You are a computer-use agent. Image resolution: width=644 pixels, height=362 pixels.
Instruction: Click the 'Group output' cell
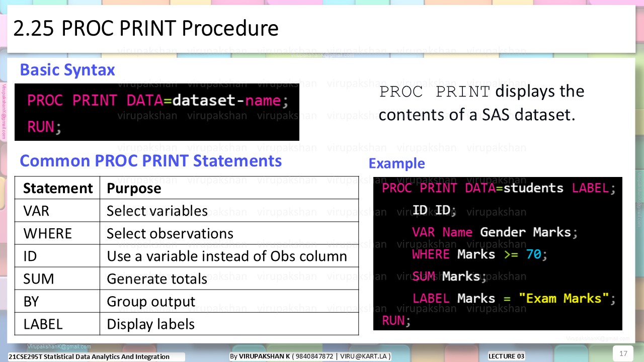point(229,301)
